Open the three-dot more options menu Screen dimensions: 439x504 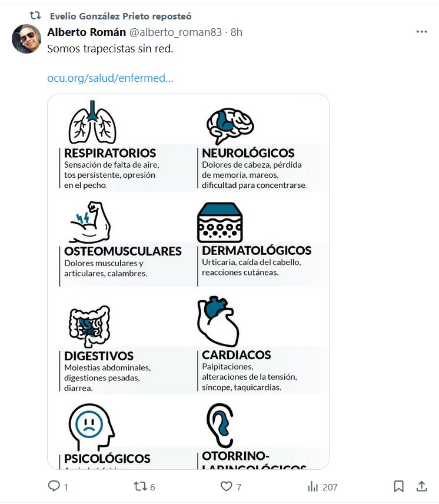421,32
